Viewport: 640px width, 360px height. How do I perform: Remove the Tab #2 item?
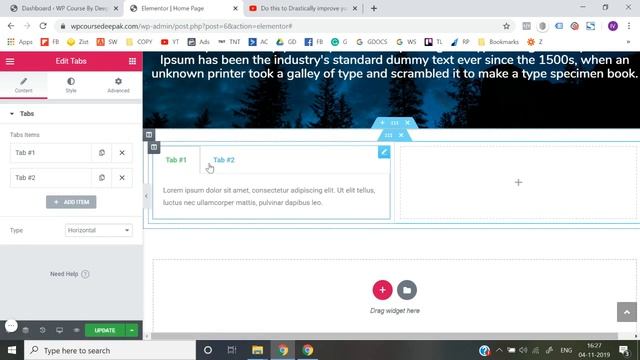(122, 178)
